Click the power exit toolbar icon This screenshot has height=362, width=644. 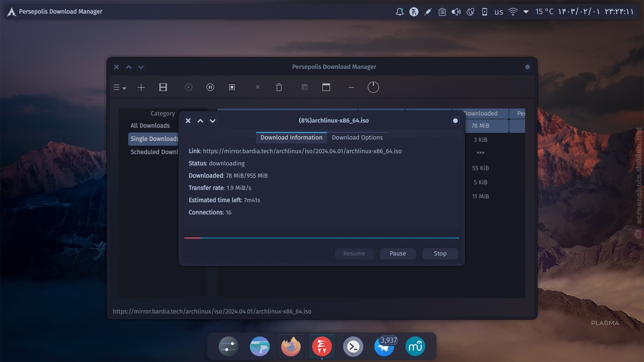pos(373,87)
